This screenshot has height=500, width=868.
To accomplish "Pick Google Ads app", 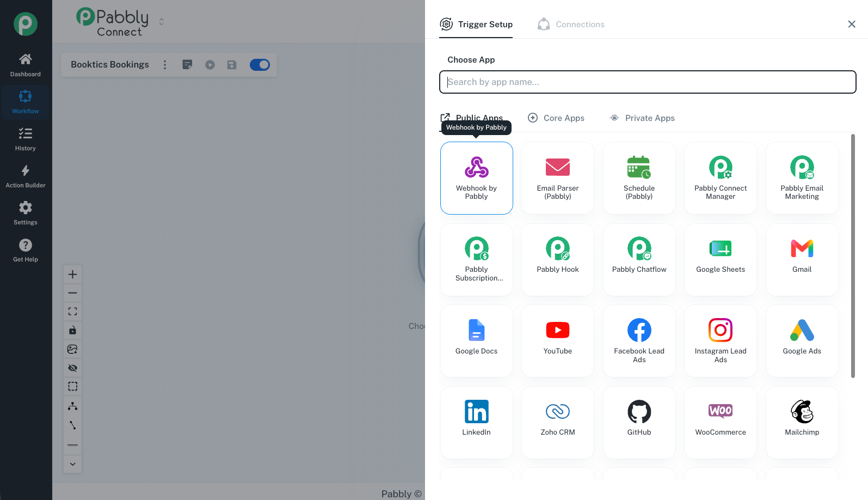I will [802, 341].
